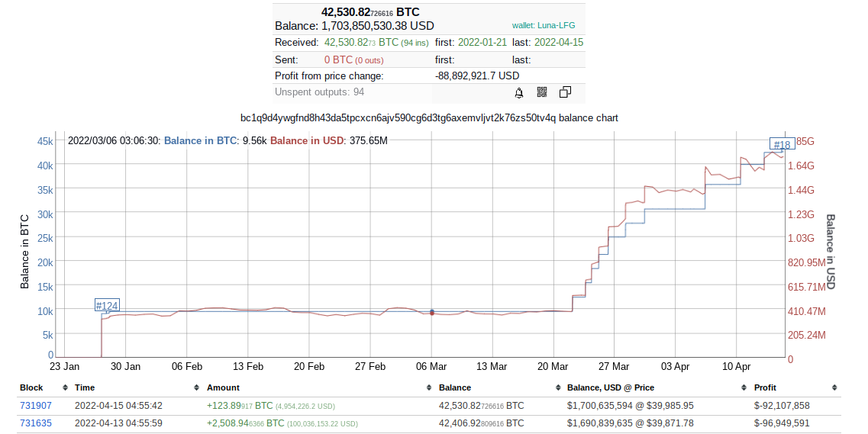Click the bell alert icon
The height and width of the screenshot is (434, 868).
(519, 92)
